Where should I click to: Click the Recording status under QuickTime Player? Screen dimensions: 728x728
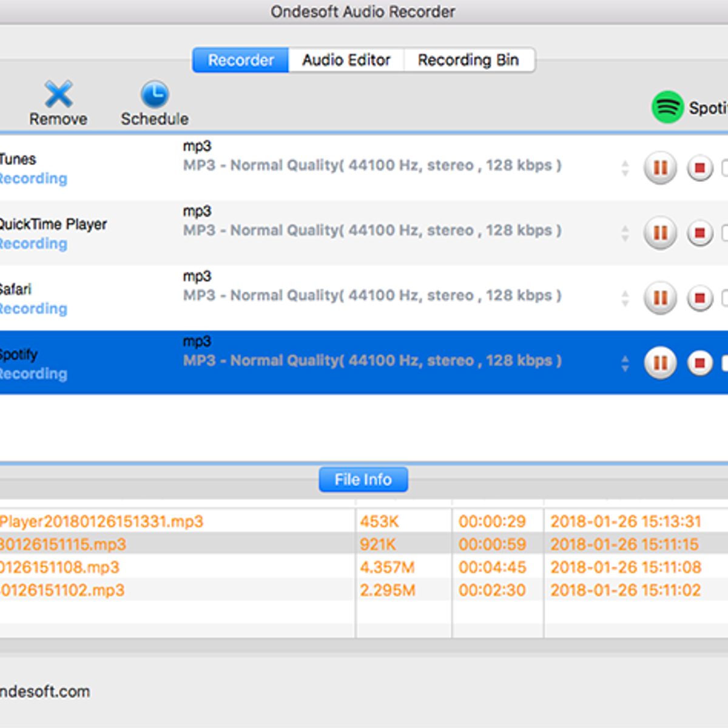pyautogui.click(x=33, y=244)
